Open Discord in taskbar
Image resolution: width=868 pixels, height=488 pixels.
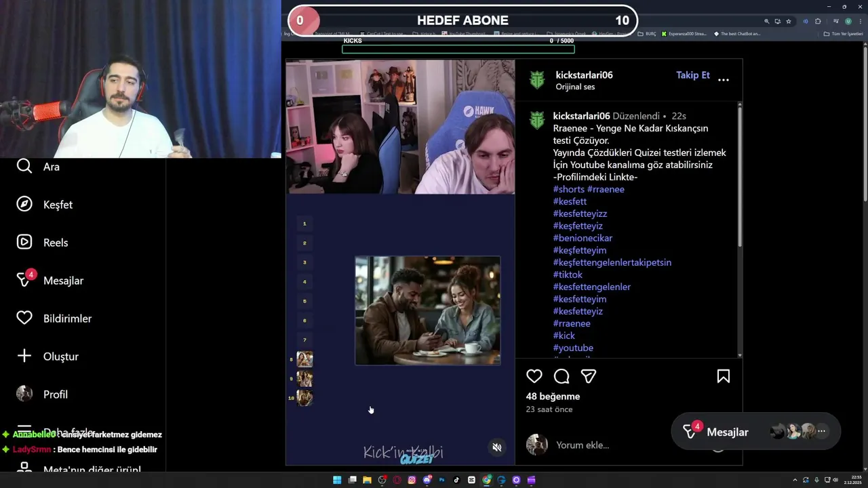[427, 480]
